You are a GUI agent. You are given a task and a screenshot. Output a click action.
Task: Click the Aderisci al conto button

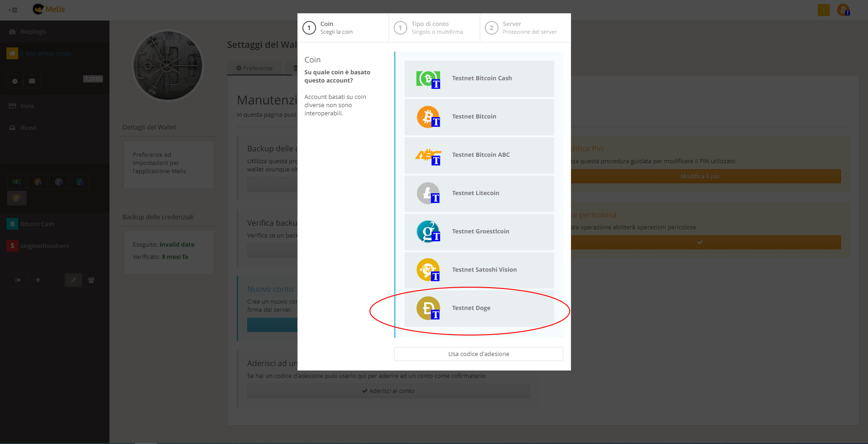tap(388, 391)
